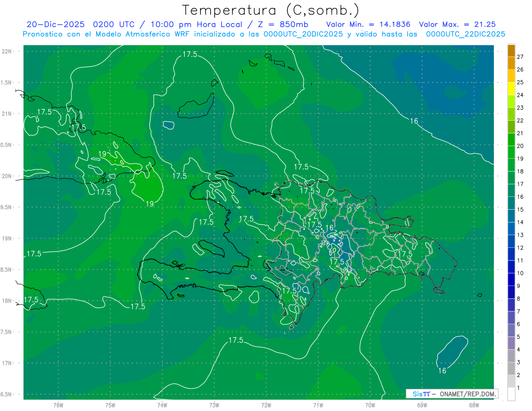Pick the green legend swatch labeled 20
Viewport: 532px width, 411px height.
511,140
